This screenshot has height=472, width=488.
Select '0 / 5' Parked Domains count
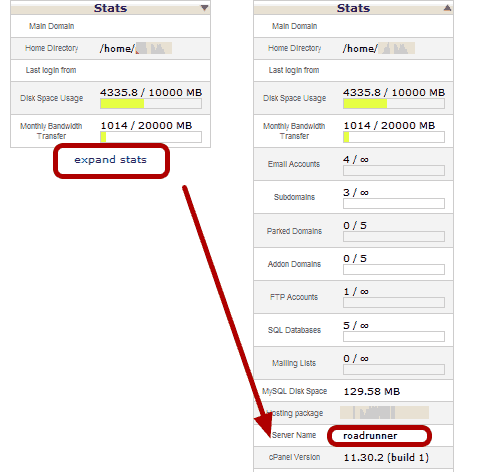point(355,226)
